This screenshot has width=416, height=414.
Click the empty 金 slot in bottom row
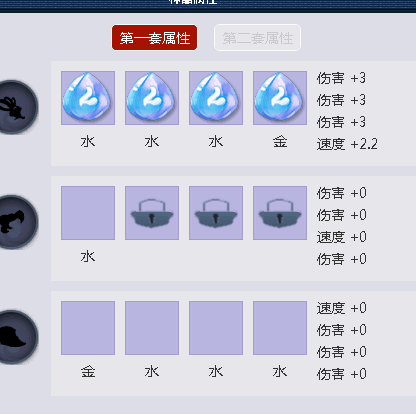(88, 328)
